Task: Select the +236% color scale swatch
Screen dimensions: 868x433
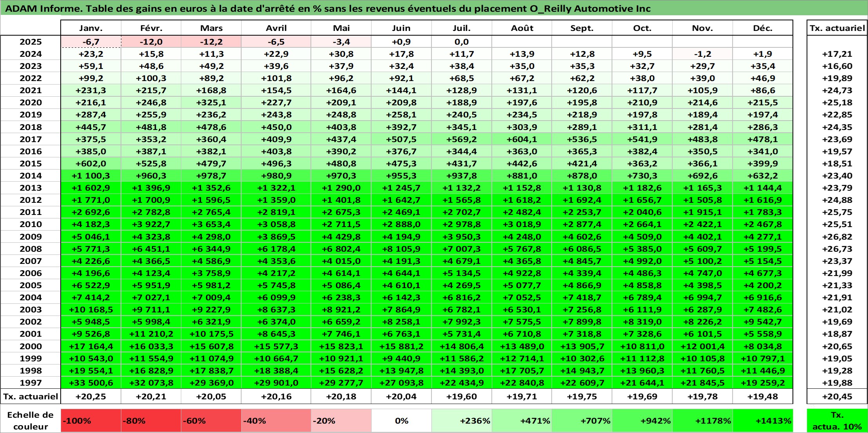Action: pos(462,421)
